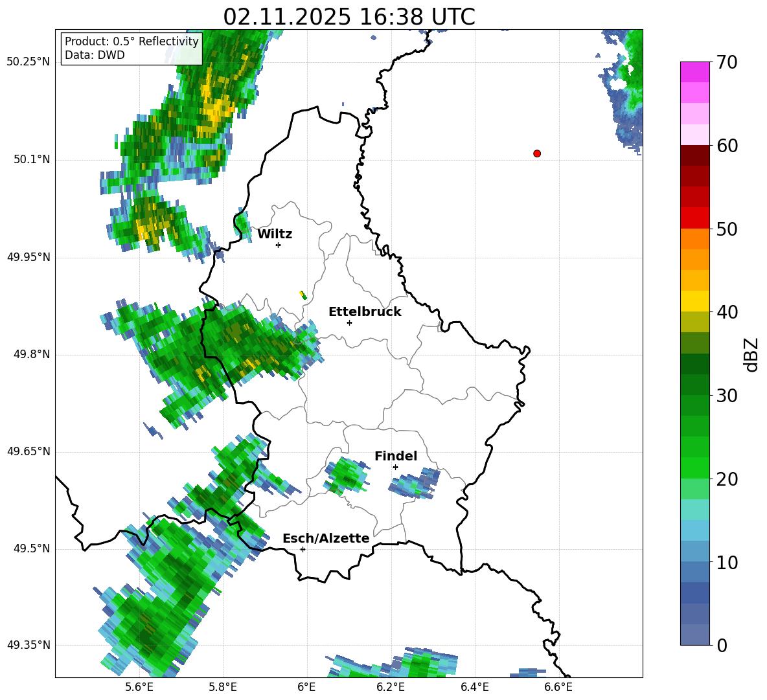Click the 6.4°E longitude label
The image size is (767, 700).
[474, 687]
